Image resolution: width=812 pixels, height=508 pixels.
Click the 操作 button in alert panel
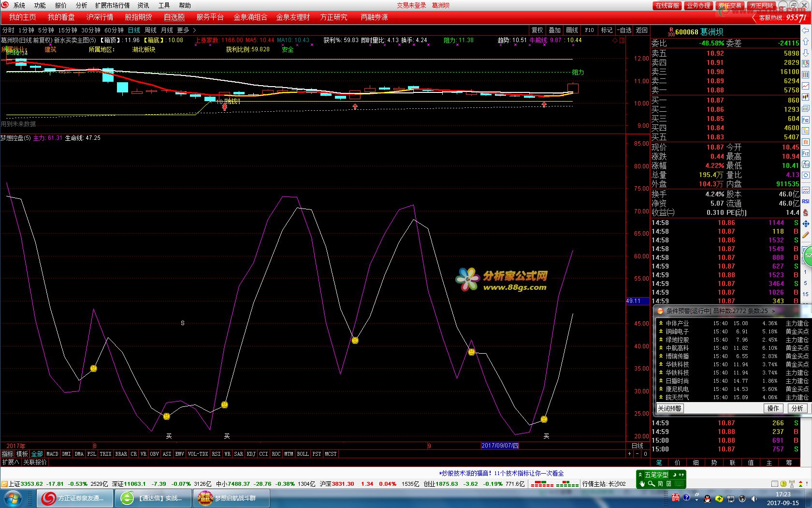point(773,408)
